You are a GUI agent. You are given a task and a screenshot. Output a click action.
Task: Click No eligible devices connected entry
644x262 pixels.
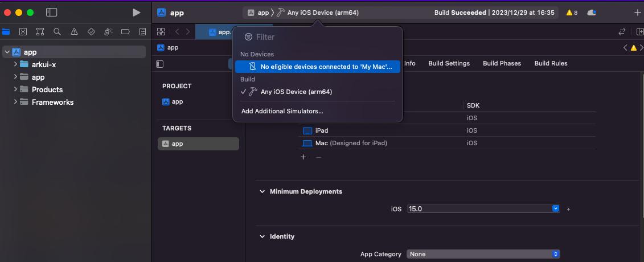tap(318, 67)
